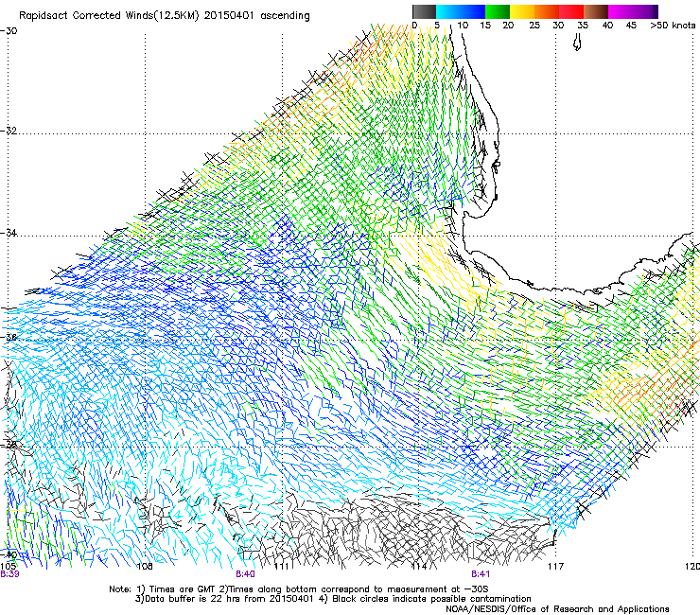The image size is (700, 615).
Task: Click the NOAA/NESDIS credit text
Action: (557, 609)
